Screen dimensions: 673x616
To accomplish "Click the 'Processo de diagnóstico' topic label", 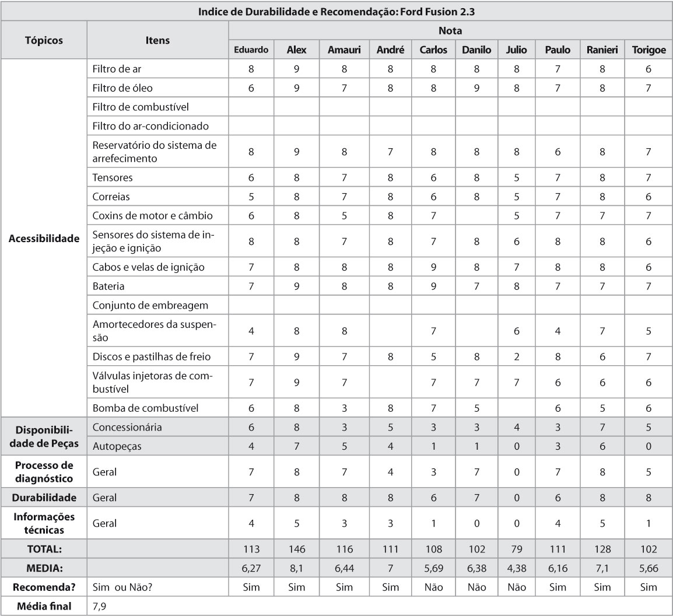I will pos(44,472).
